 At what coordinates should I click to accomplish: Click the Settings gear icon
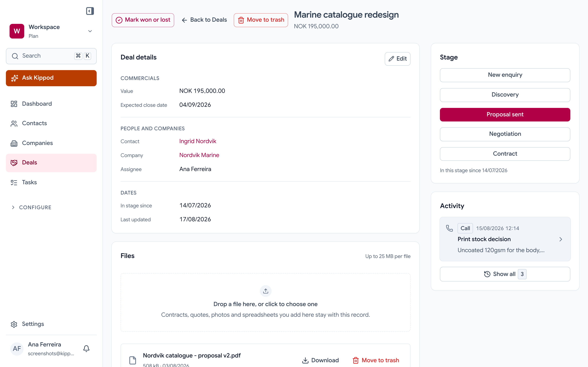click(x=14, y=324)
